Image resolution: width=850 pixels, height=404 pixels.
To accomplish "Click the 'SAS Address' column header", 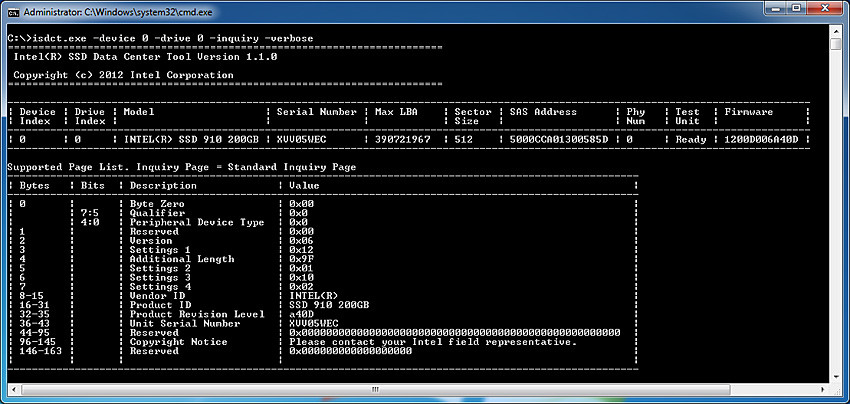I will pos(543,112).
